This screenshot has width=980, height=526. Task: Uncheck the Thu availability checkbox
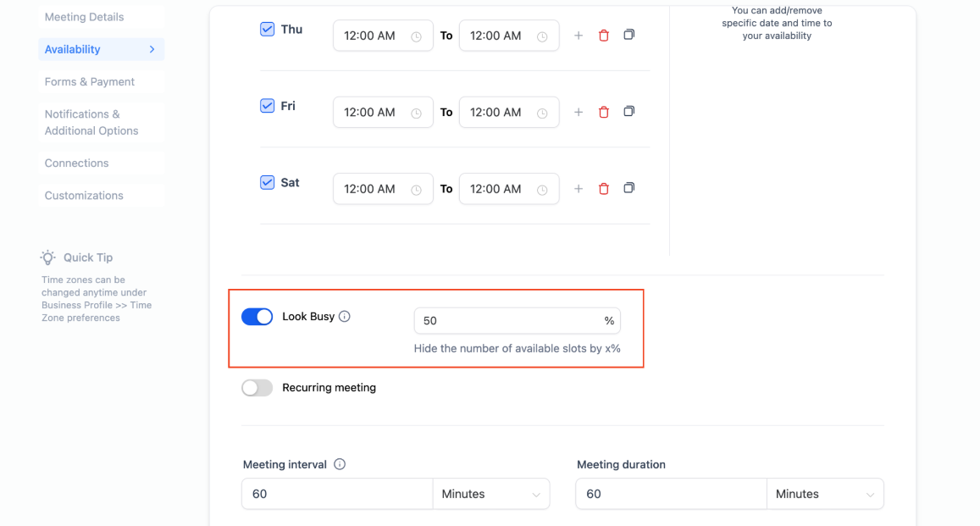pos(267,30)
